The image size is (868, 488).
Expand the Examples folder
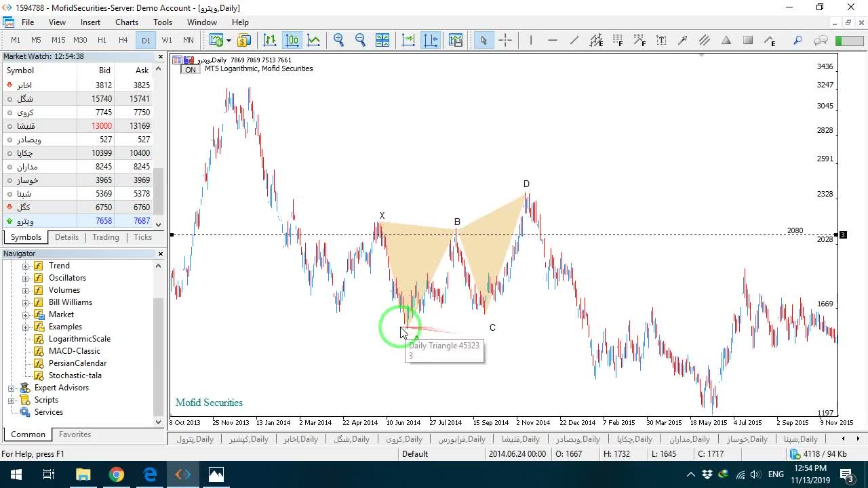[x=26, y=327]
